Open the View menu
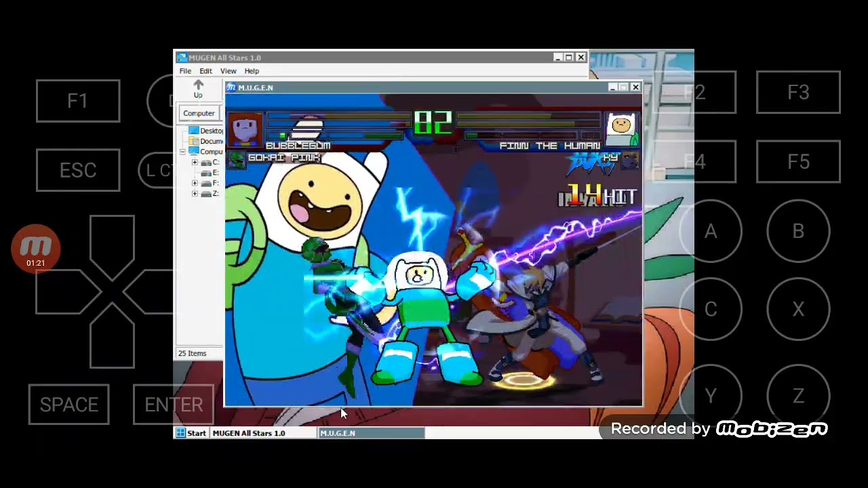 pos(228,71)
